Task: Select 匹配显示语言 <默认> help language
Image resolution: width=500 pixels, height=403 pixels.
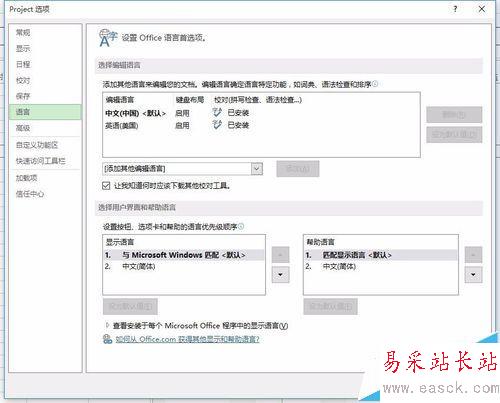Action: click(381, 255)
